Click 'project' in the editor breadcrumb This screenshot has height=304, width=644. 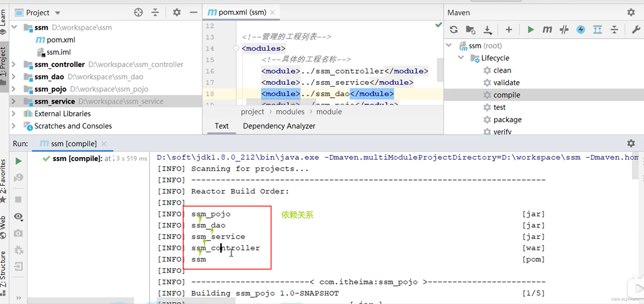tap(252, 112)
